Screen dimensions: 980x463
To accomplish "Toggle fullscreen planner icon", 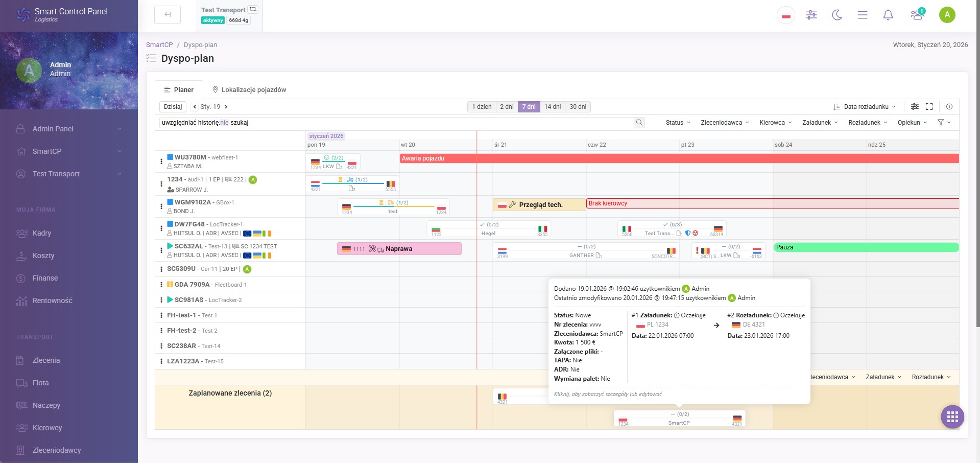I will [x=929, y=107].
